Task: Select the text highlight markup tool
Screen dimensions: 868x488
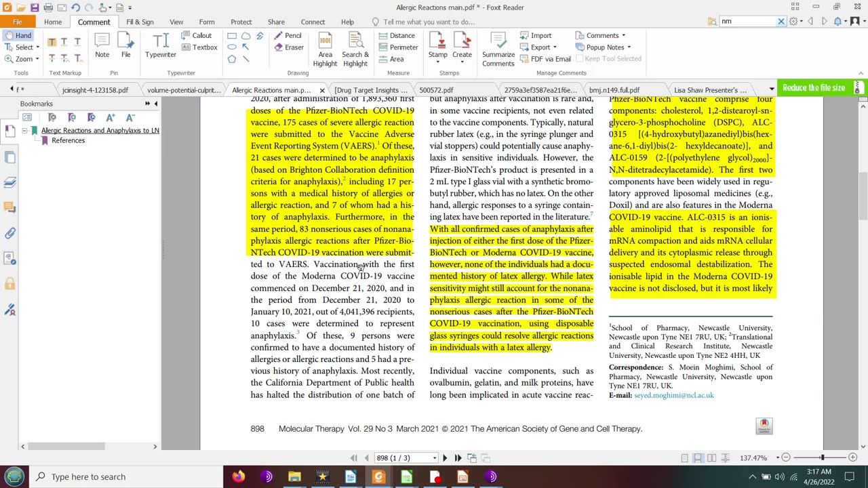Action: point(52,42)
